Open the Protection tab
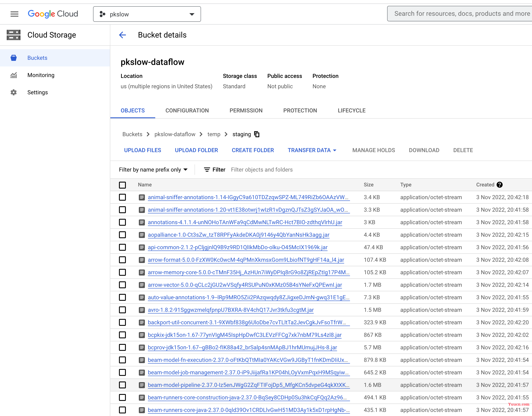532x416 pixels. (x=300, y=110)
